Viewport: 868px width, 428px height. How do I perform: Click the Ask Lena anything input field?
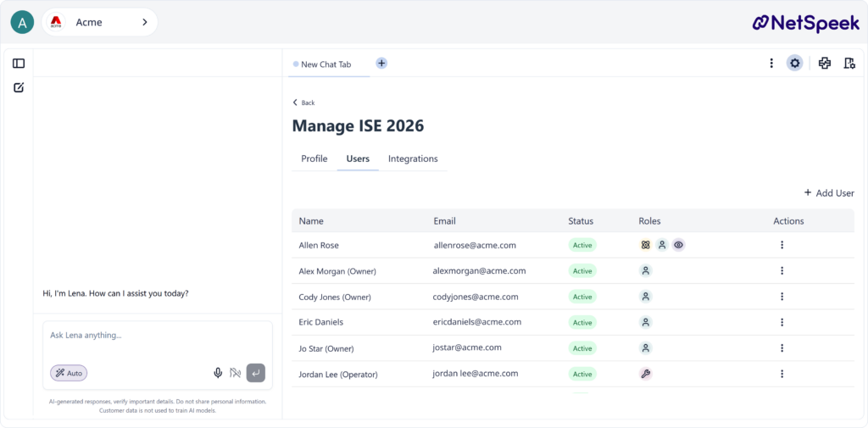click(157, 336)
